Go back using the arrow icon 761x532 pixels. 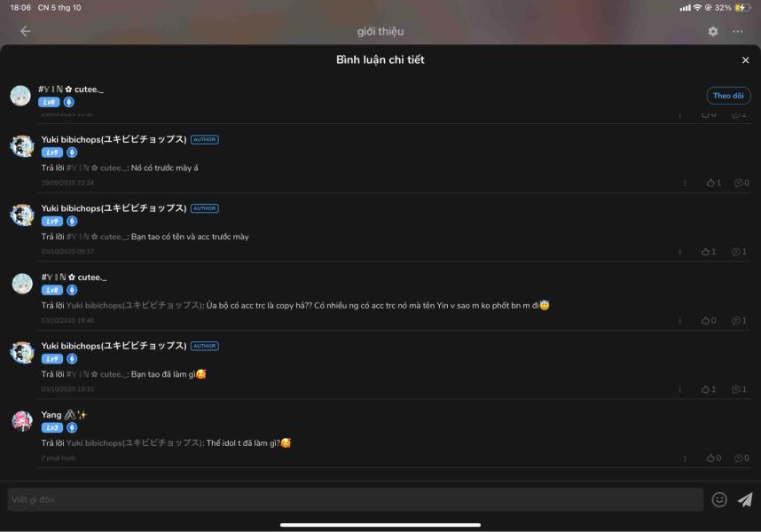(25, 31)
